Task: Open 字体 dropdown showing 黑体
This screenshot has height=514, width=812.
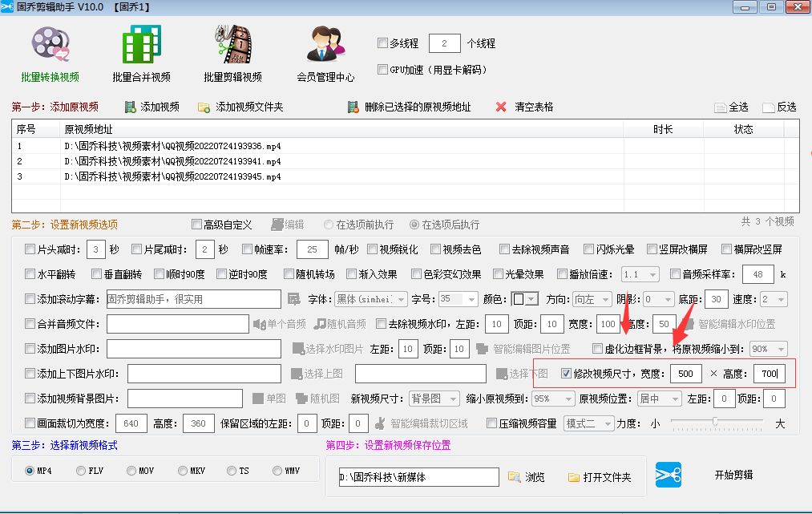Action: [x=371, y=299]
